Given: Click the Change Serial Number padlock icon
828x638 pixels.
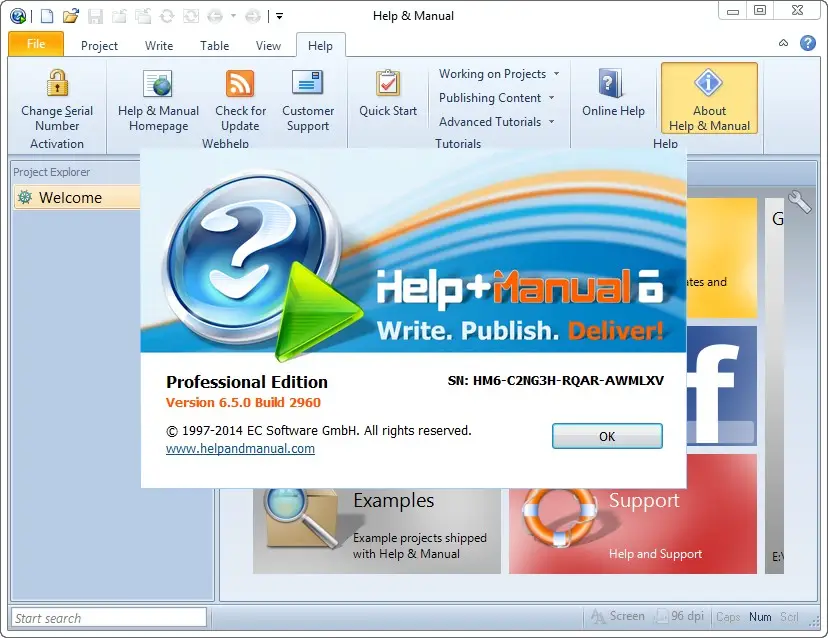Looking at the screenshot, I should (x=57, y=83).
